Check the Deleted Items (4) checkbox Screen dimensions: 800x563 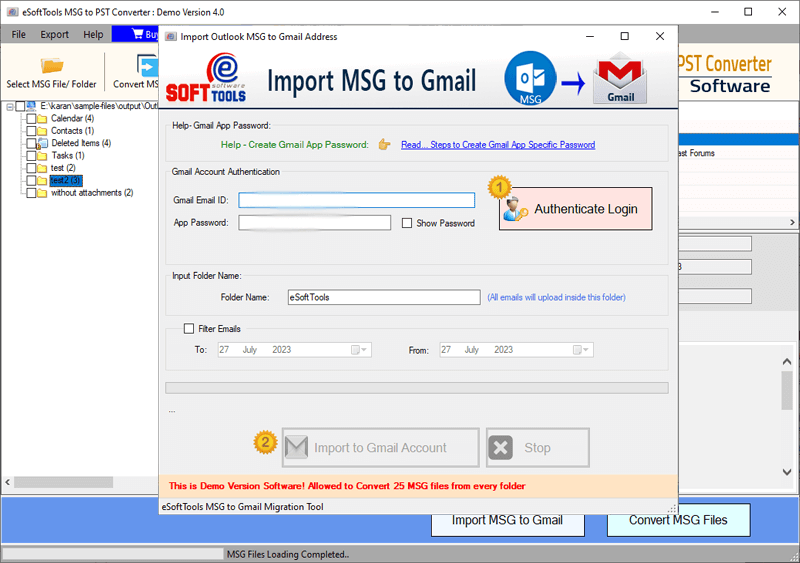[x=31, y=143]
